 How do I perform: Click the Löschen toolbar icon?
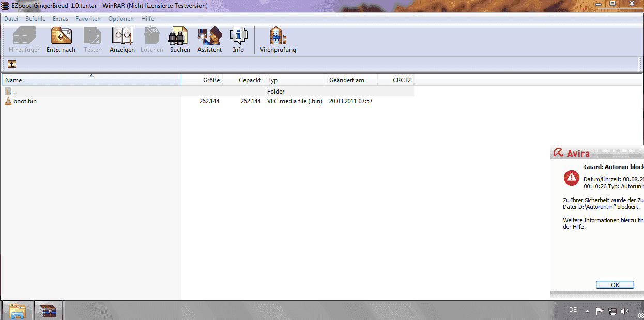(151, 40)
